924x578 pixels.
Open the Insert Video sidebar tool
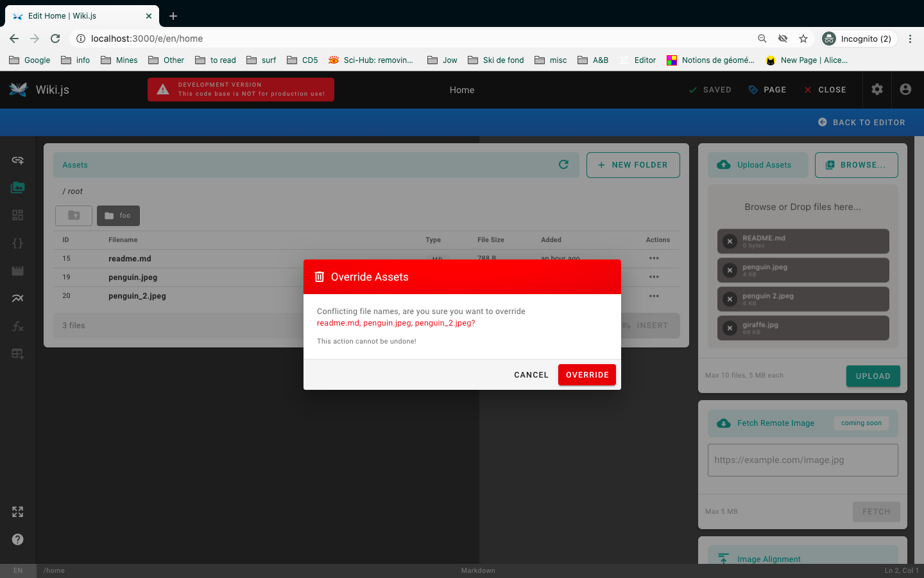(x=18, y=270)
